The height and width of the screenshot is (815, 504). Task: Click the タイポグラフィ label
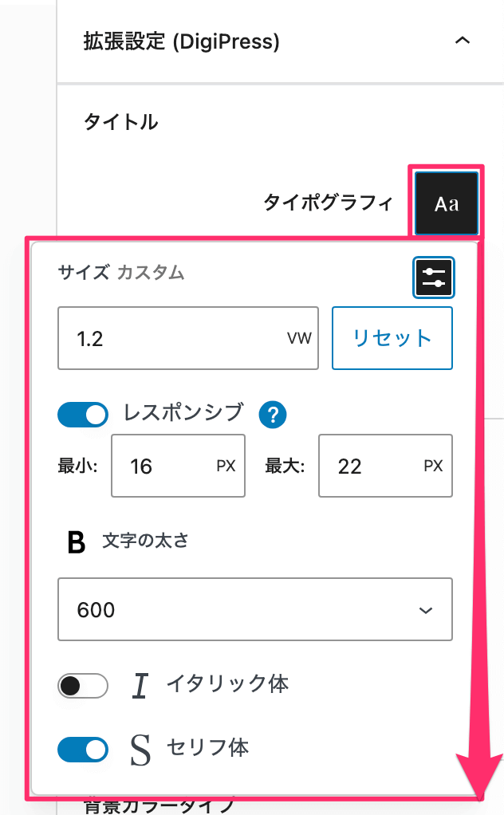tap(328, 203)
